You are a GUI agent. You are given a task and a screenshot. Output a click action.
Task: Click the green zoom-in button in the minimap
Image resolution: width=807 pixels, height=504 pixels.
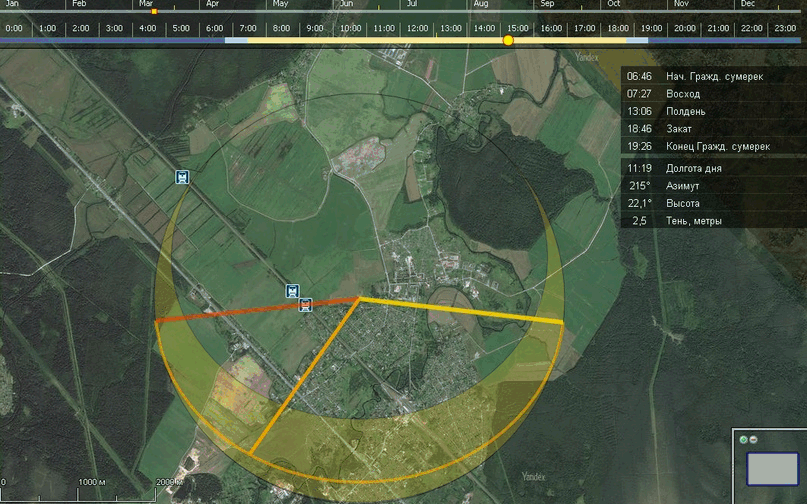[743, 440]
